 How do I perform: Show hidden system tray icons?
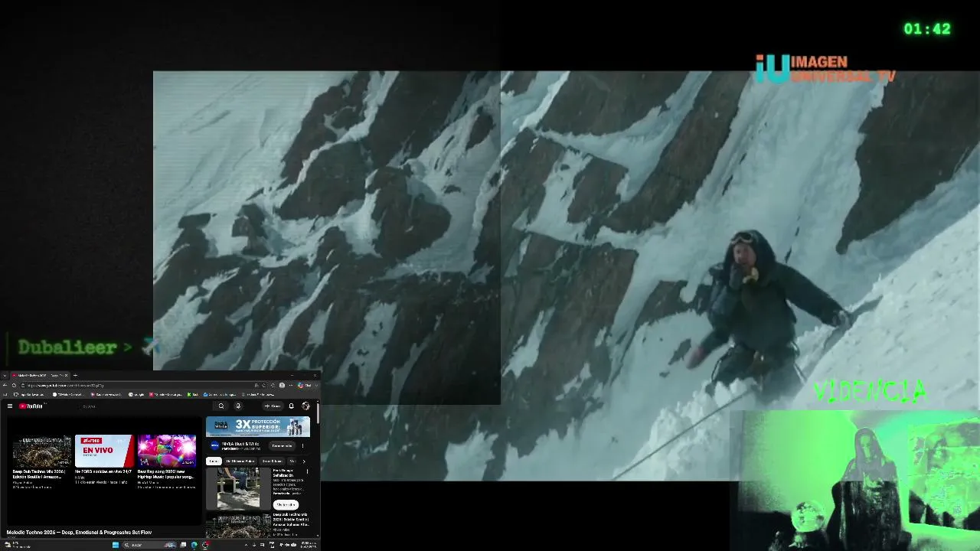click(x=246, y=545)
